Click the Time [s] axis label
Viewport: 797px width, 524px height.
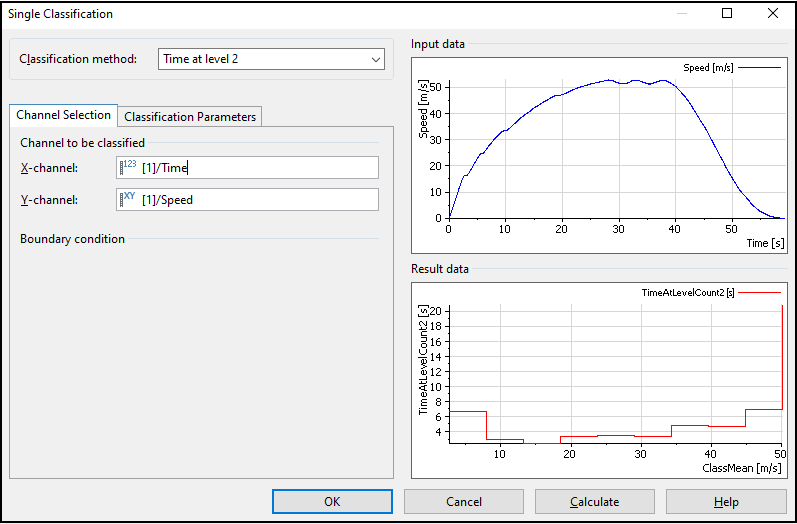765,242
